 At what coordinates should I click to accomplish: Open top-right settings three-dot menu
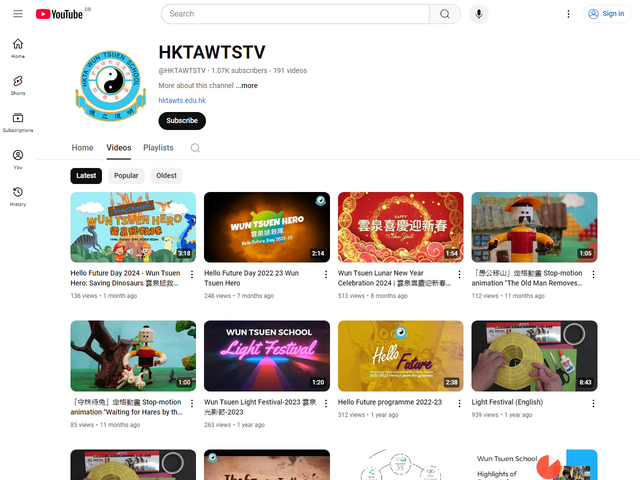[568, 14]
